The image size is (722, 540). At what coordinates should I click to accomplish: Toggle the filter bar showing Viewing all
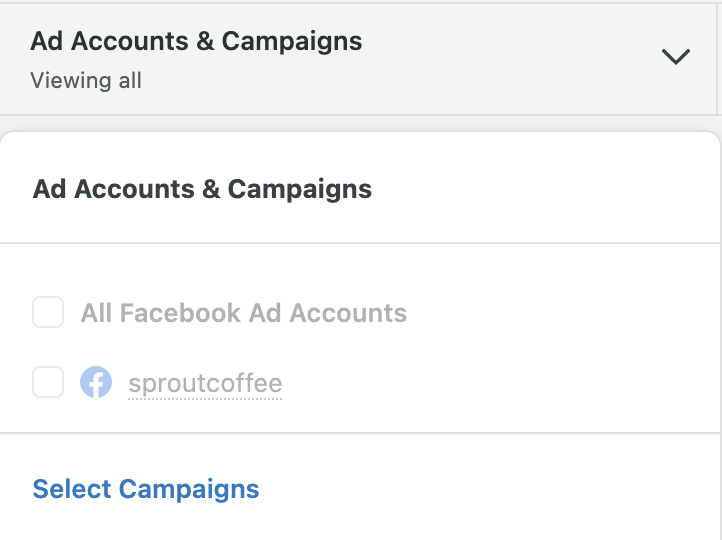pos(358,59)
